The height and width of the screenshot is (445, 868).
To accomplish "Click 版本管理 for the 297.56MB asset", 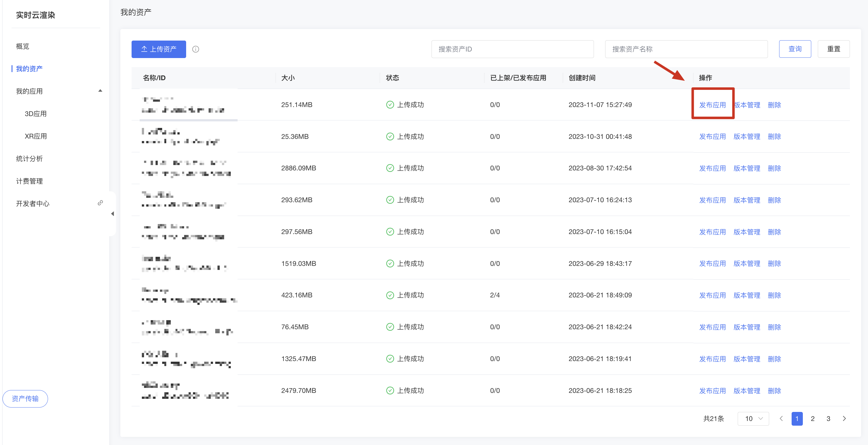I will click(x=747, y=232).
